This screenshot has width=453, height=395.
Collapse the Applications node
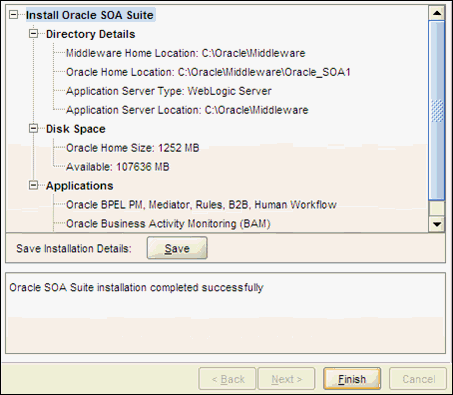coord(33,185)
